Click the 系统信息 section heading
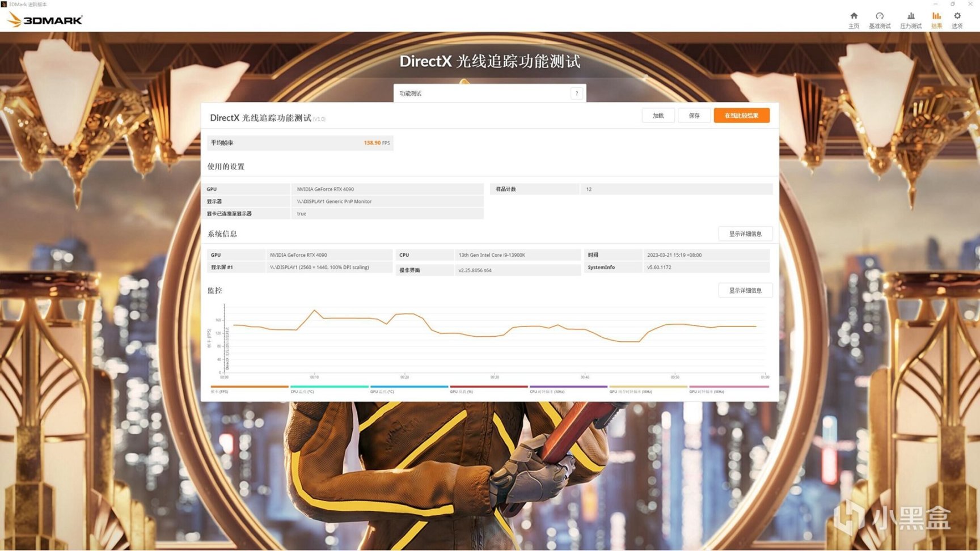This screenshot has width=980, height=551. pos(222,234)
